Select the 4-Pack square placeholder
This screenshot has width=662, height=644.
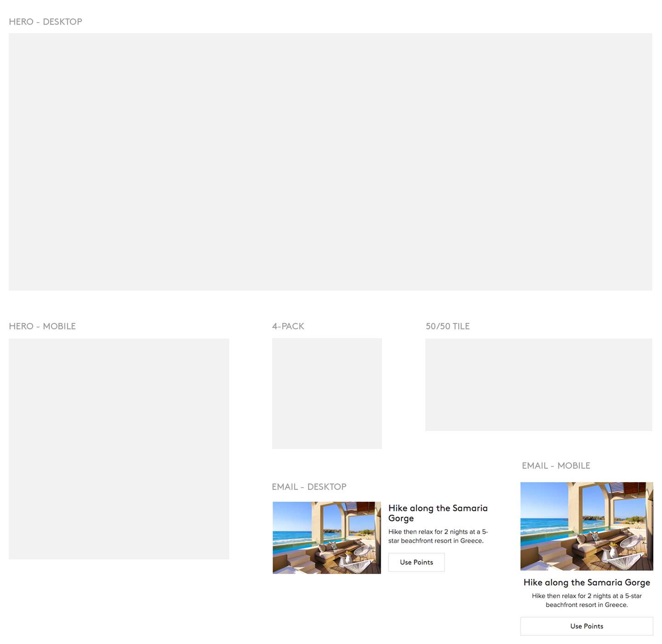[327, 393]
